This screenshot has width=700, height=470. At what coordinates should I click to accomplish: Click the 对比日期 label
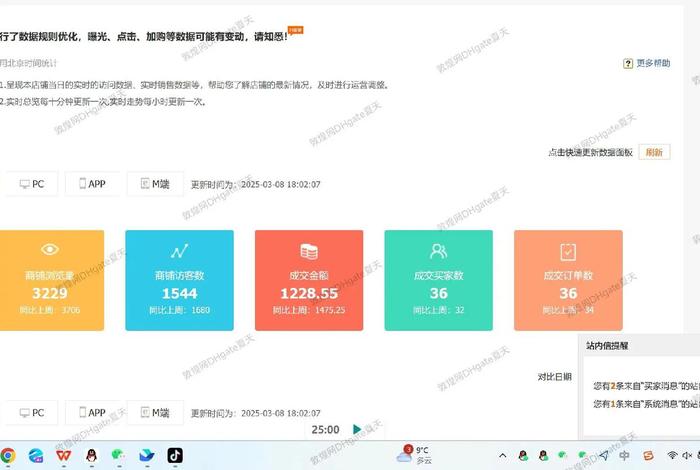[554, 377]
